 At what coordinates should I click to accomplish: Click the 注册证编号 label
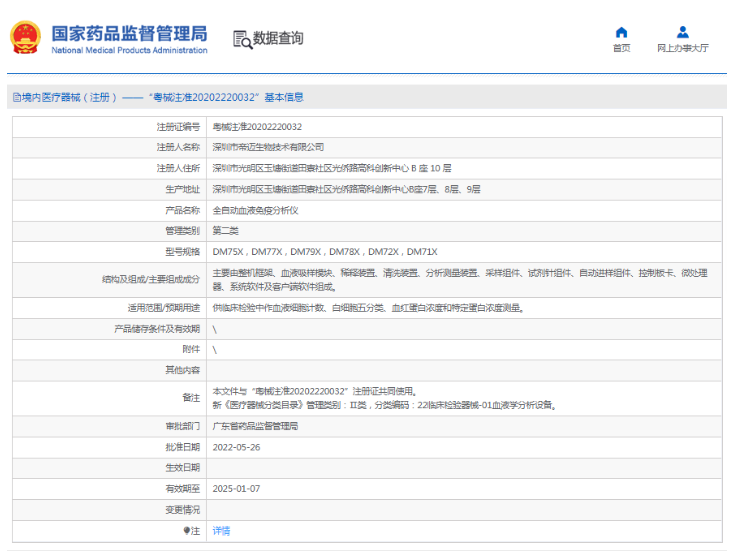(178, 127)
